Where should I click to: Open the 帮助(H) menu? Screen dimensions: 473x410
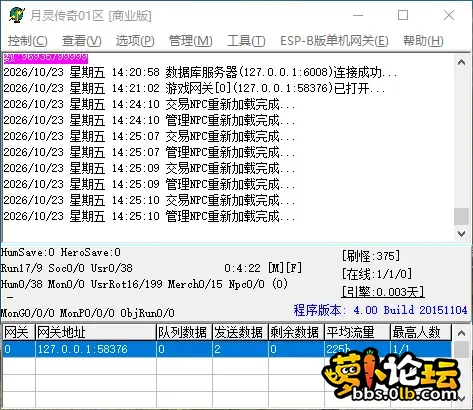coord(423,41)
